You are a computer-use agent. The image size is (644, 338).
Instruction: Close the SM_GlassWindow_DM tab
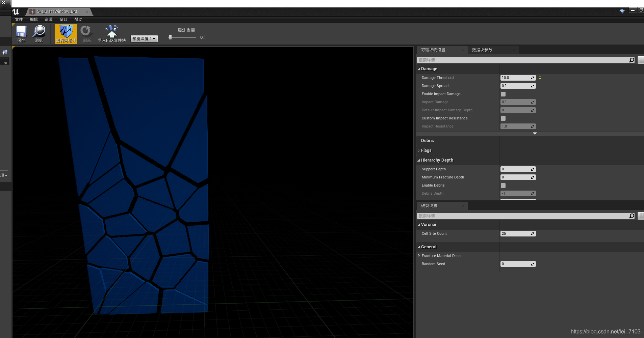87,12
